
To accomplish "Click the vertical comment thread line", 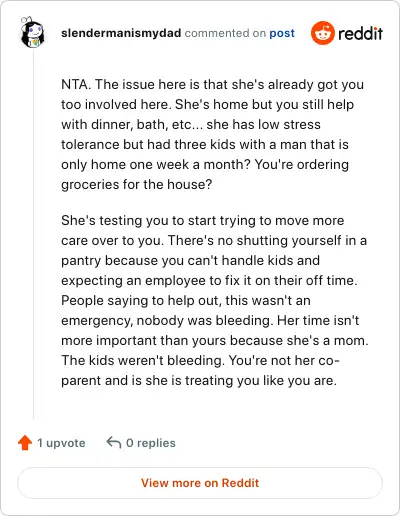I will click(x=33, y=235).
